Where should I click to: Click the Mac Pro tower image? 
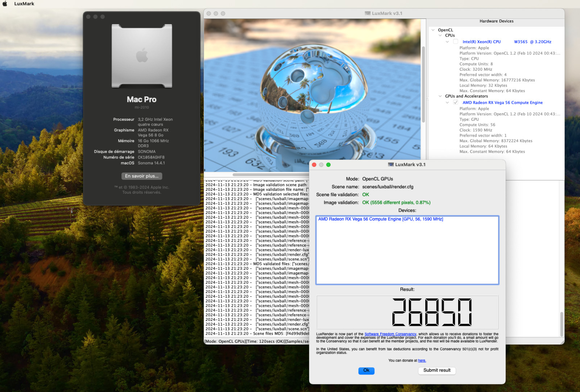click(x=142, y=56)
